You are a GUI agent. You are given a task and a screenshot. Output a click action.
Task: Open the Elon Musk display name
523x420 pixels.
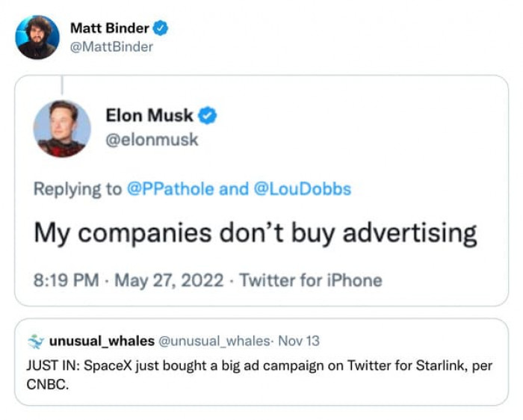pyautogui.click(x=149, y=116)
